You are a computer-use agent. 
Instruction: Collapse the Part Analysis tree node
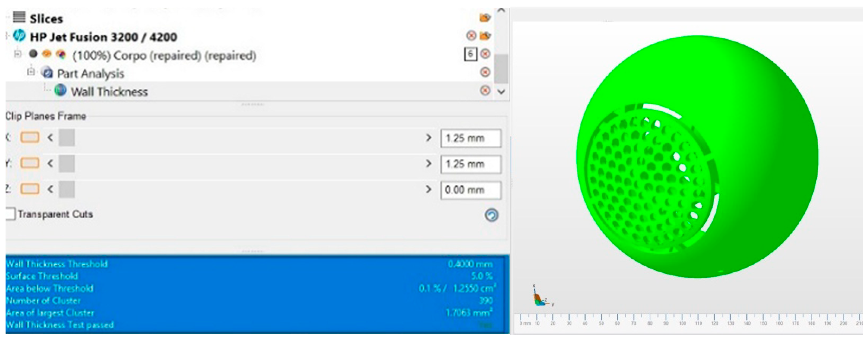click(x=31, y=72)
